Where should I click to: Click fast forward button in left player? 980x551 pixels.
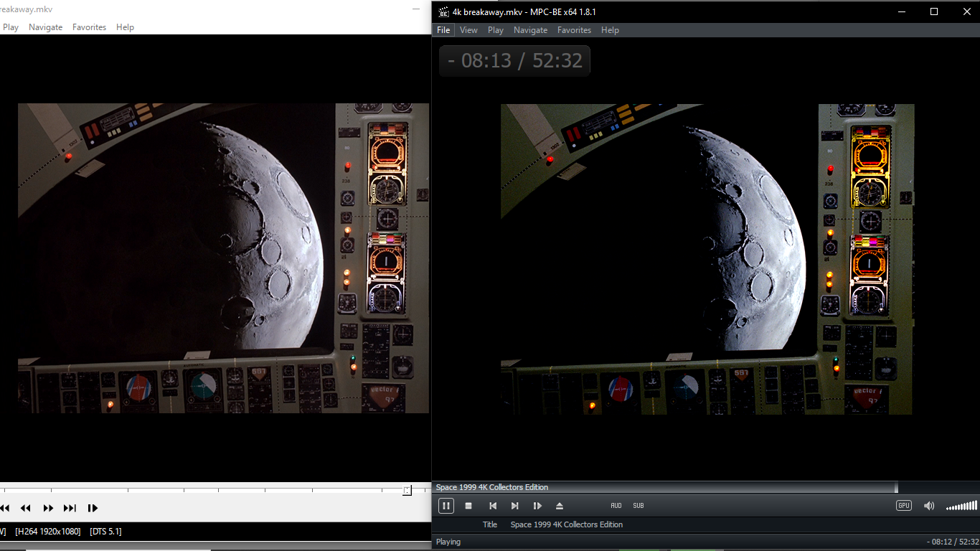coord(48,508)
